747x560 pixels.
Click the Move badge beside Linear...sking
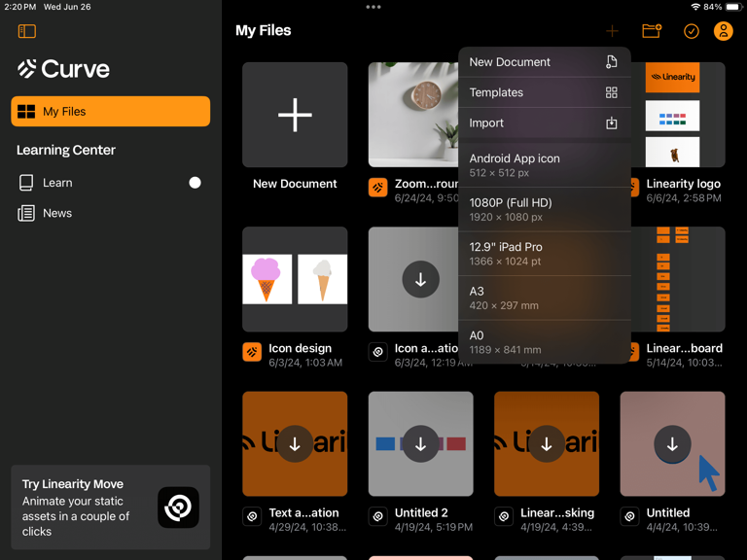tap(504, 516)
